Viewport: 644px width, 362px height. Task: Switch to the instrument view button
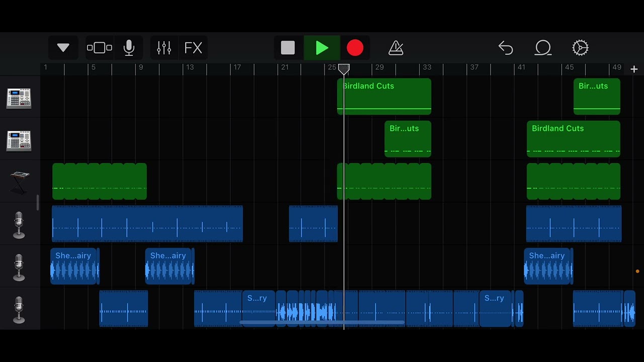pos(99,48)
